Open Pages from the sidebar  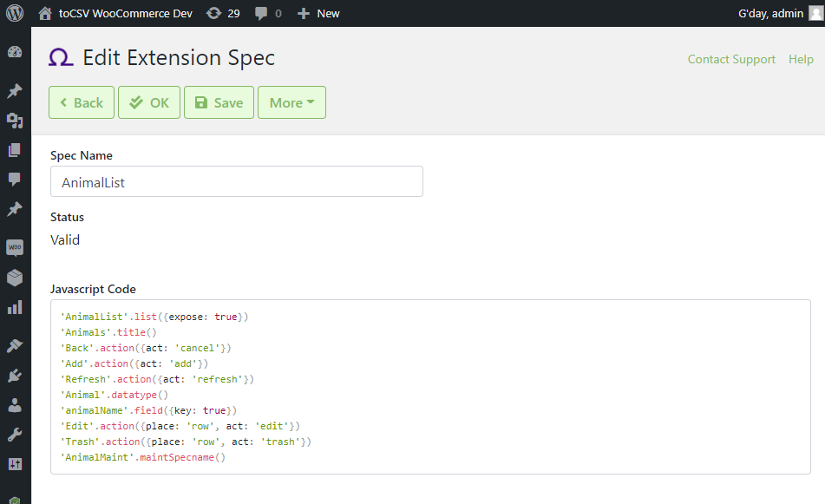pos(15,150)
